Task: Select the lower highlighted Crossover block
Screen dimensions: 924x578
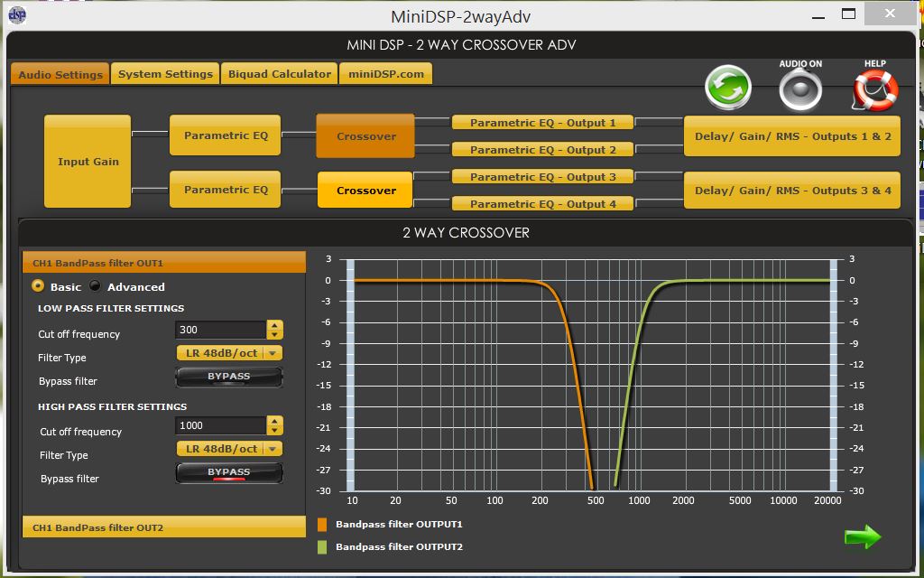Action: [365, 190]
